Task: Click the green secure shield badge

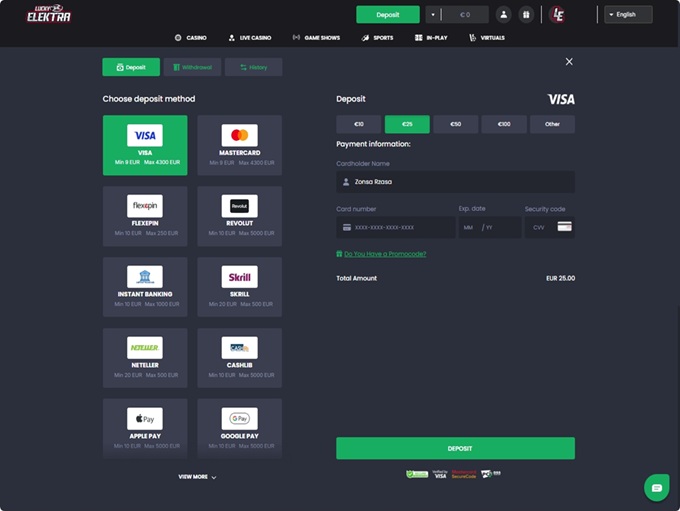Action: 417,474
